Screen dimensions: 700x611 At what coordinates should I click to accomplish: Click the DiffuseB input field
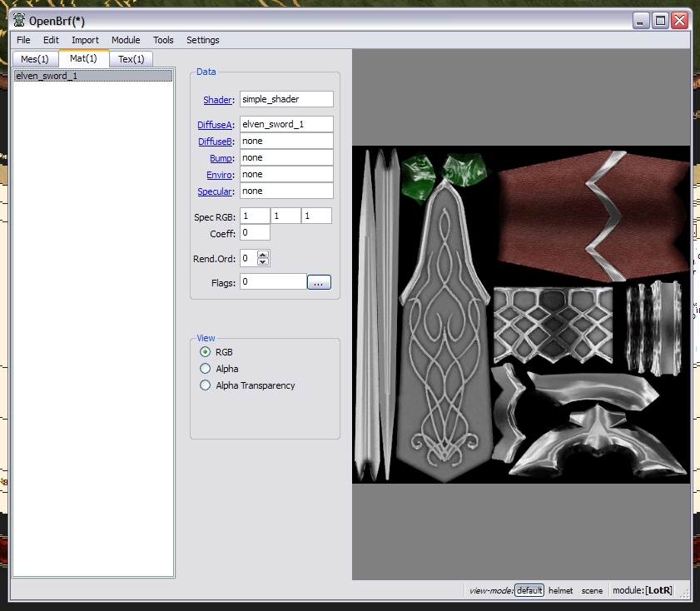click(286, 141)
